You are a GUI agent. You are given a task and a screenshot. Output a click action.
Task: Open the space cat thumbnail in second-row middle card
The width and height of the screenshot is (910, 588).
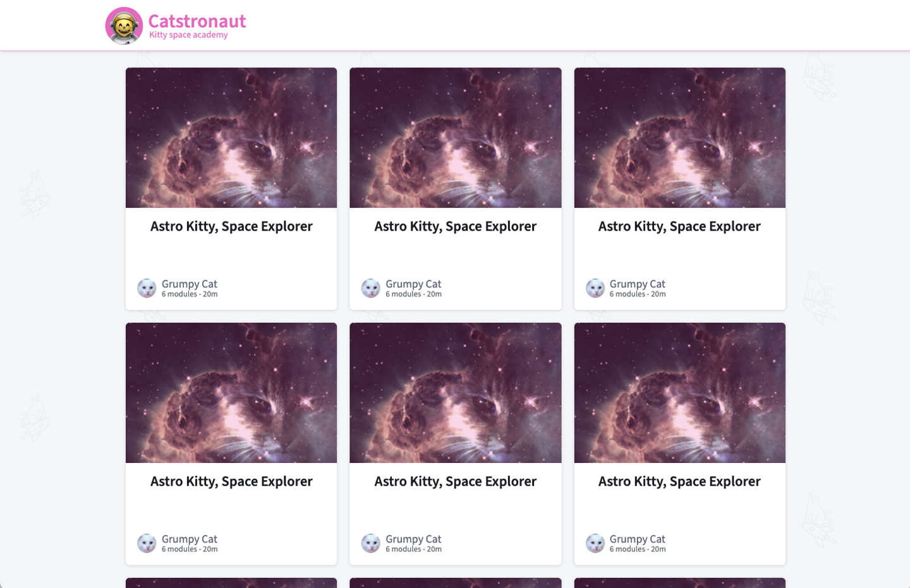tap(456, 393)
